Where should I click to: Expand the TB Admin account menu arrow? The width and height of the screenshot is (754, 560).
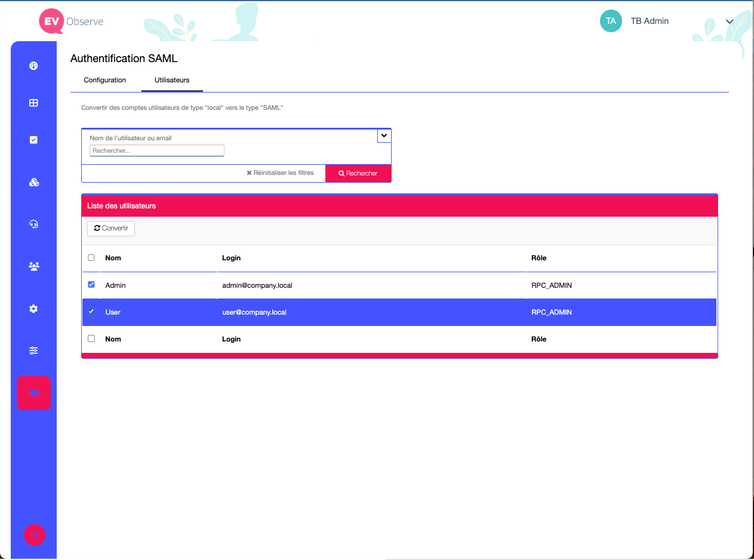pos(729,21)
